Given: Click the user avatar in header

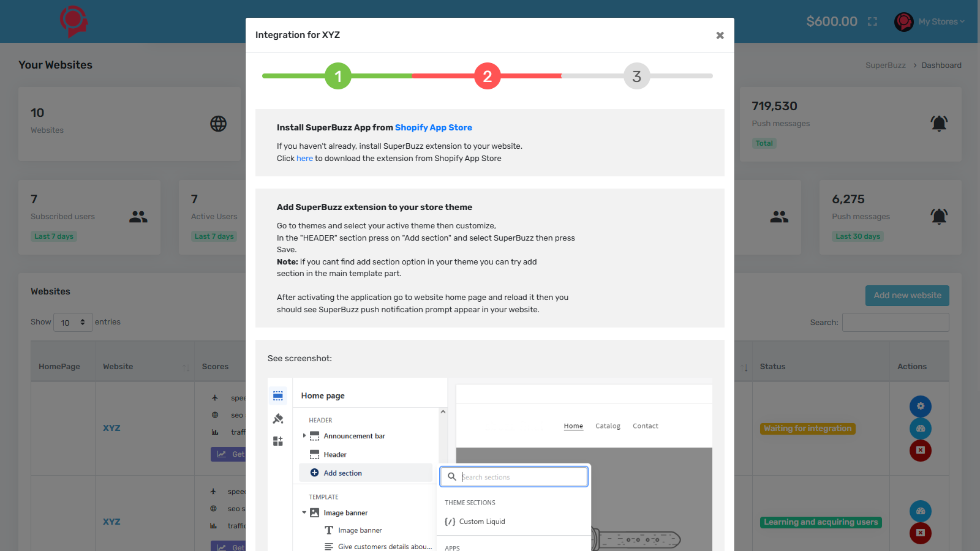Looking at the screenshot, I should pos(903,21).
